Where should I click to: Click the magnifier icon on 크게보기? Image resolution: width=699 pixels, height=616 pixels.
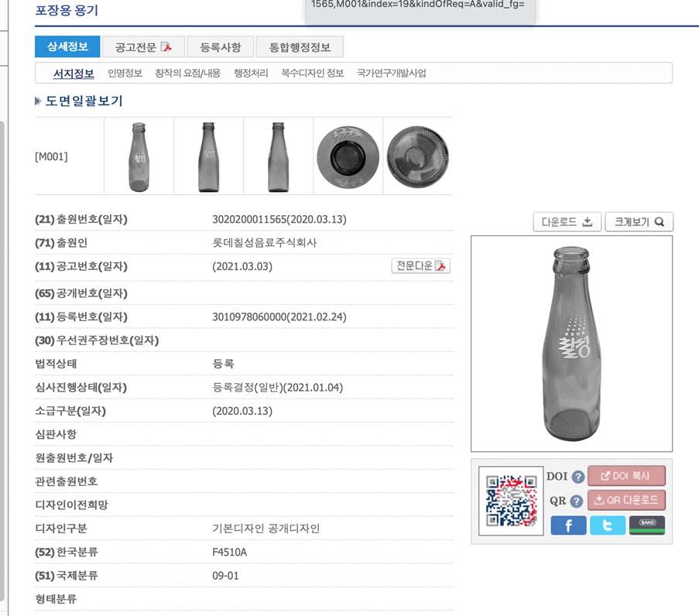[x=660, y=221]
